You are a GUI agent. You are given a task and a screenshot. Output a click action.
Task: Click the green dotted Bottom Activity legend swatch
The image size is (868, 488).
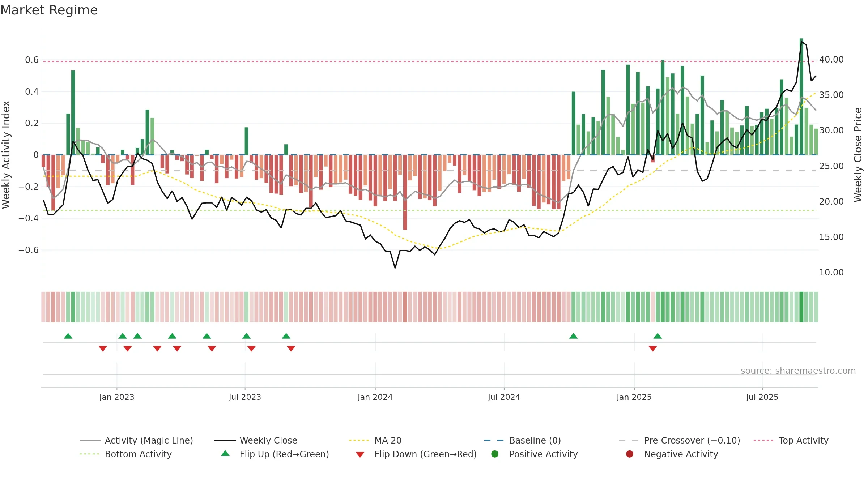coord(89,454)
